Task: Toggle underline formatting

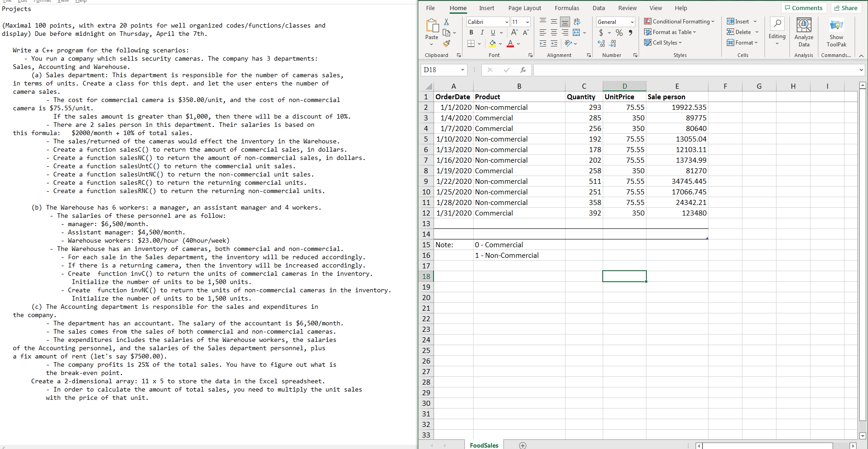Action: [492, 32]
